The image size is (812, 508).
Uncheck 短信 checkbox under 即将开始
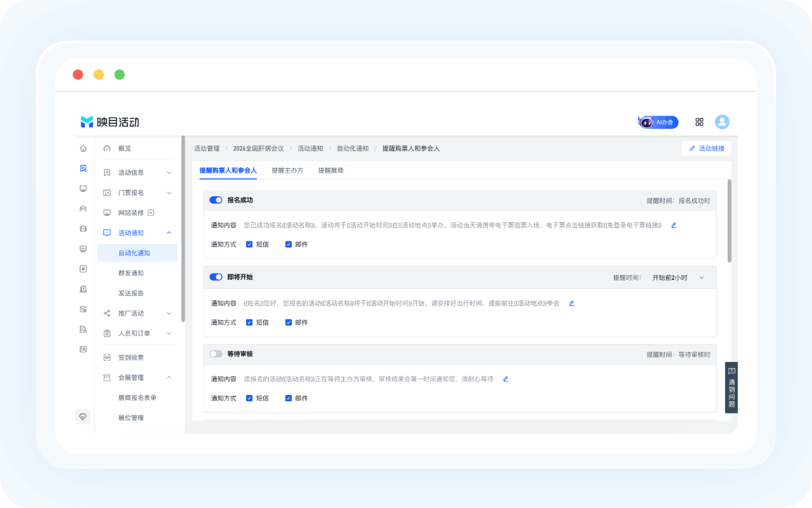249,322
